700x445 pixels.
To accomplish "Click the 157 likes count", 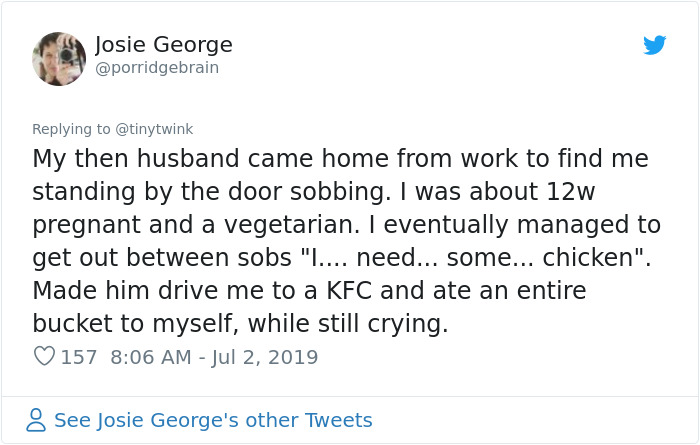I will [79, 356].
